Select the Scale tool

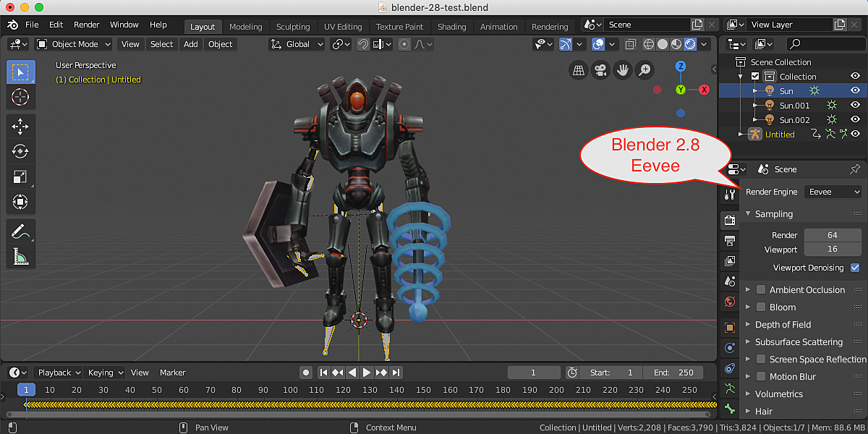pyautogui.click(x=20, y=176)
